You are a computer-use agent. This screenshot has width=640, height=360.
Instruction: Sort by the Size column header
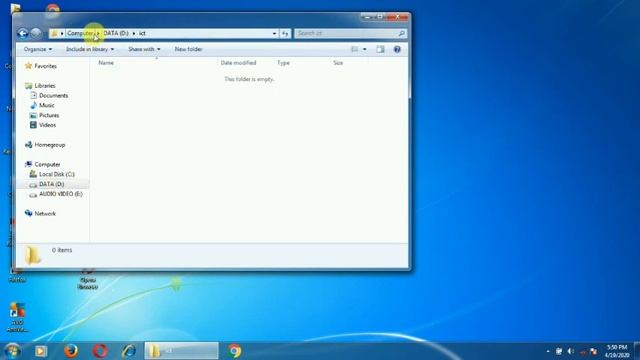pos(338,63)
